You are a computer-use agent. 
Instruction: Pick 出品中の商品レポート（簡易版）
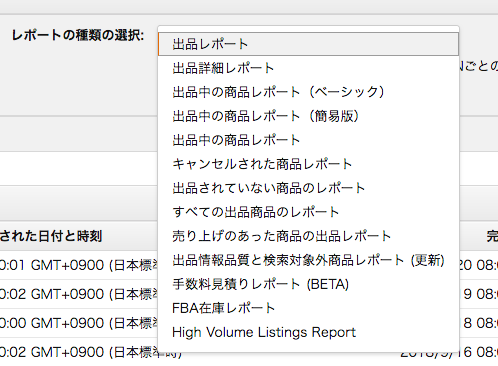tap(308, 116)
